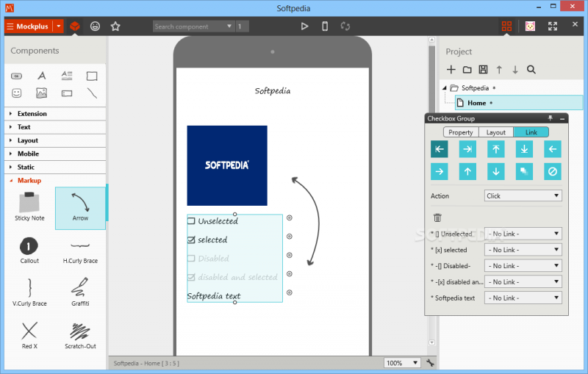The height and width of the screenshot is (374, 588).
Task: Select the Line component icon
Action: click(92, 93)
